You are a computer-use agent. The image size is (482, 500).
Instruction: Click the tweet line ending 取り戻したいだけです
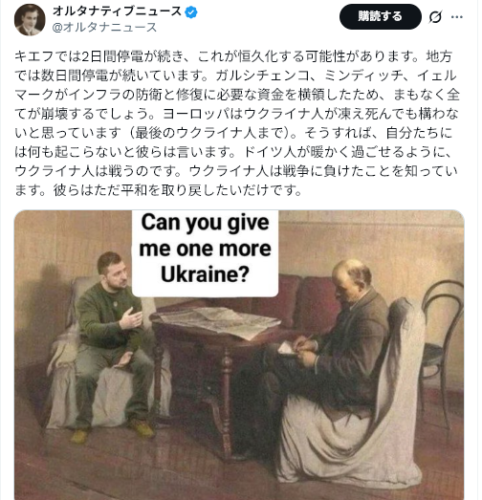tap(158, 190)
